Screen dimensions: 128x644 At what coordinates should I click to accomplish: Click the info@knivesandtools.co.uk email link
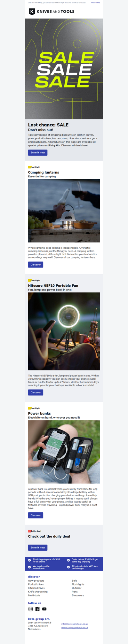click(75, 624)
